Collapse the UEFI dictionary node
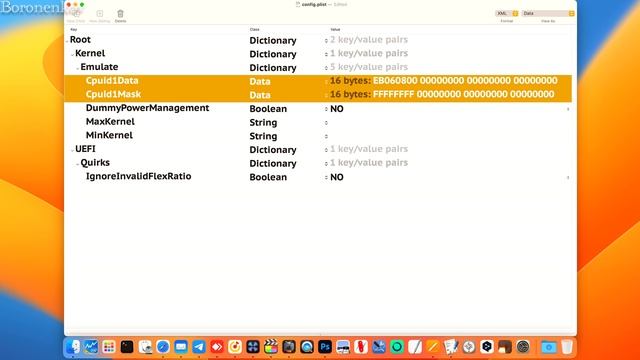This screenshot has height=360, width=640. click(x=72, y=150)
